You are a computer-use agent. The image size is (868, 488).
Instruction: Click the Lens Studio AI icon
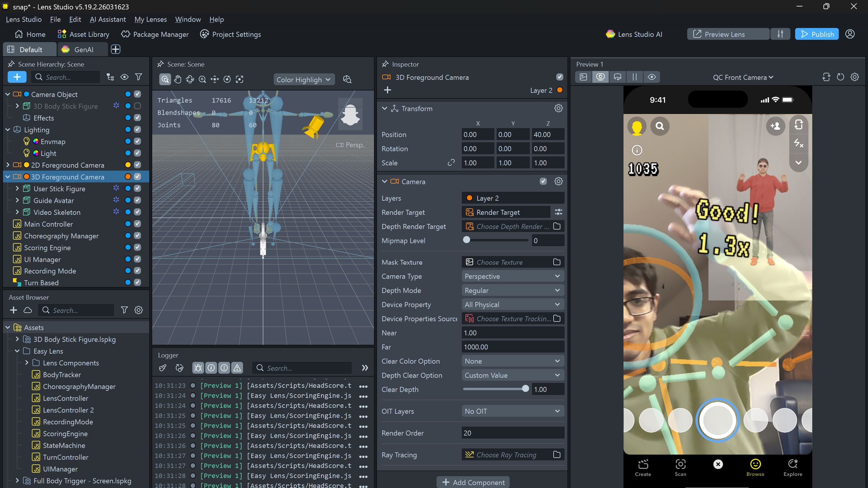click(x=610, y=34)
